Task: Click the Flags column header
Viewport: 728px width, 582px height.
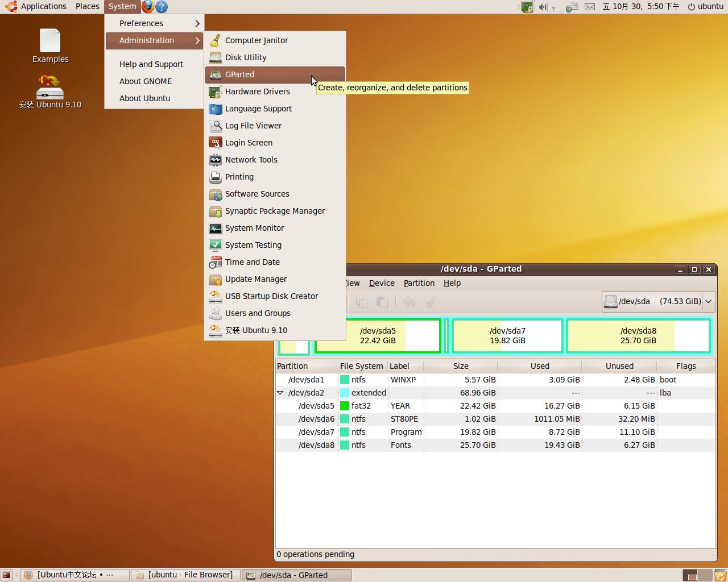Action: pyautogui.click(x=686, y=366)
